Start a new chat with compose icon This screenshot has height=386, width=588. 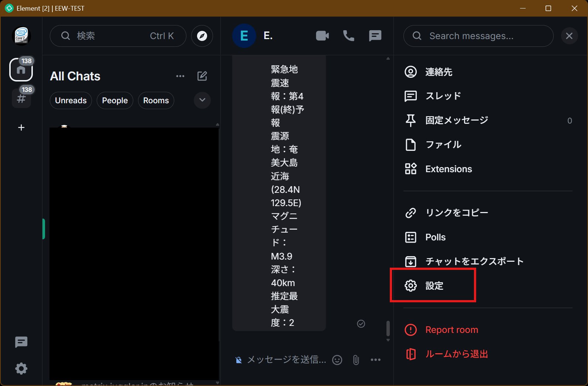[202, 76]
